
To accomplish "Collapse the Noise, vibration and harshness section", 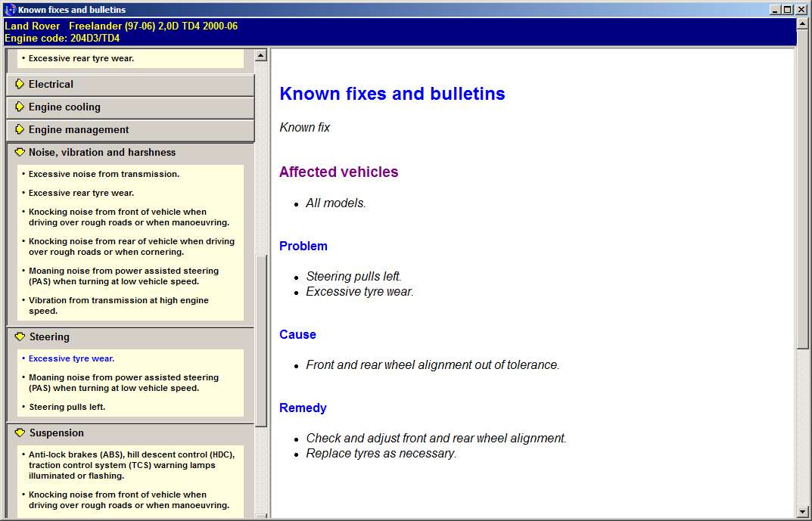I will coord(130,153).
